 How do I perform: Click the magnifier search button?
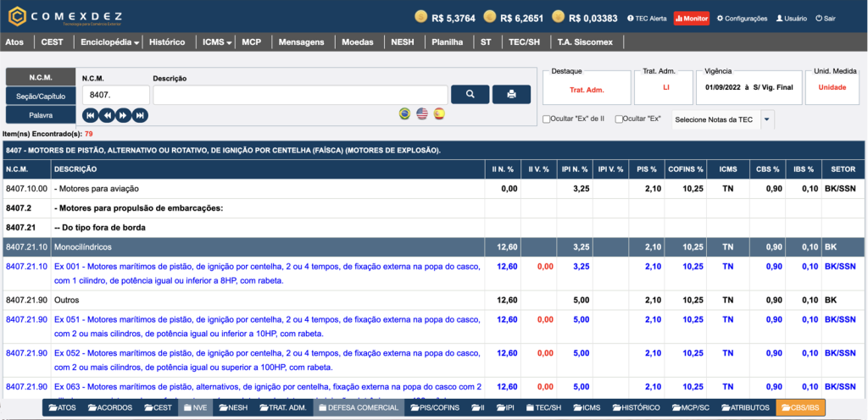(x=470, y=94)
